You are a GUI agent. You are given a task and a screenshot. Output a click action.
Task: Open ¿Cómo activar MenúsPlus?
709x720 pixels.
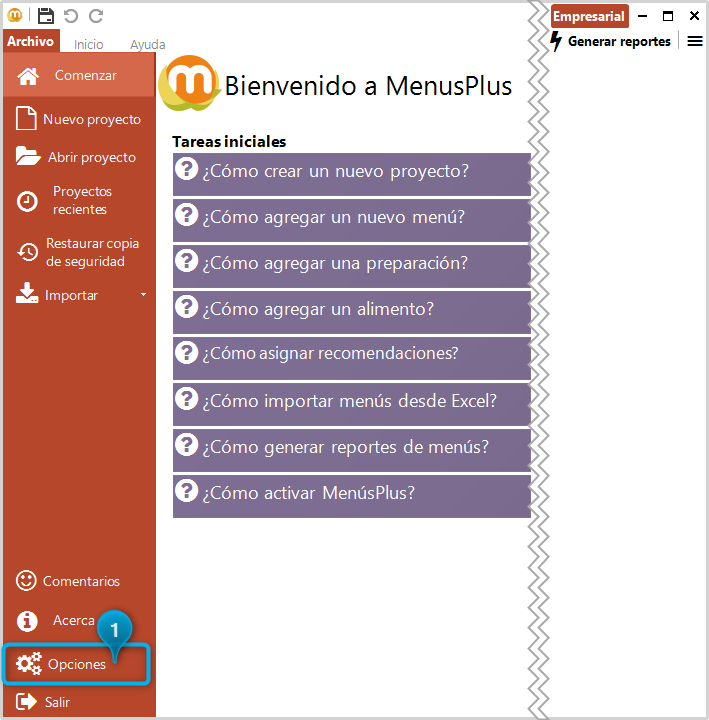point(352,496)
